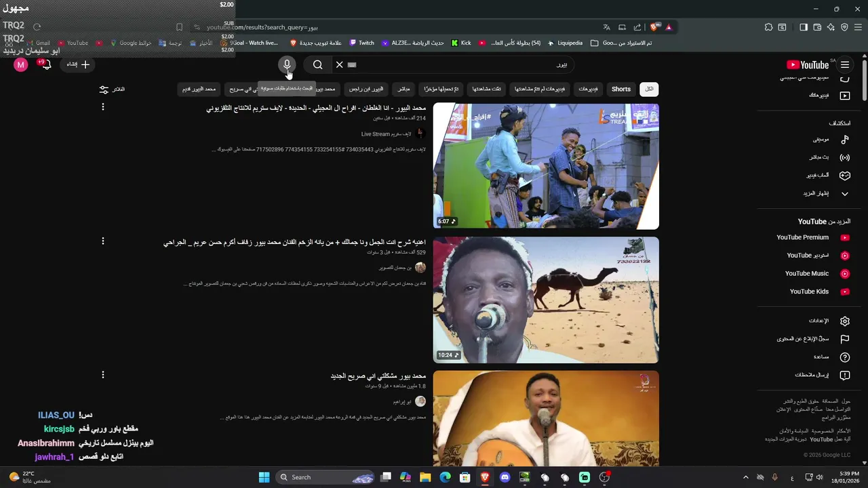Open Help 'مساعدة' in sidebar

tap(831, 357)
